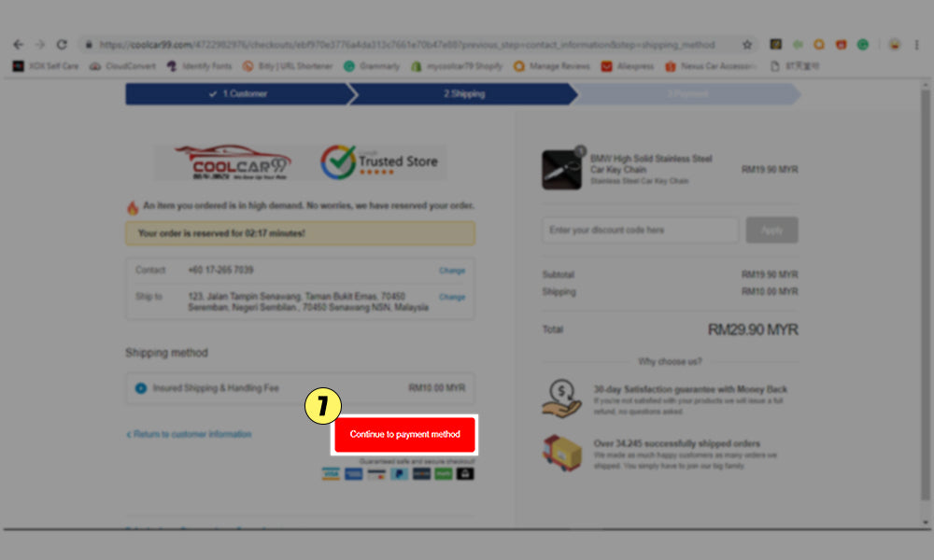The height and width of the screenshot is (560, 934).
Task: Continue to payment method
Action: (404, 434)
